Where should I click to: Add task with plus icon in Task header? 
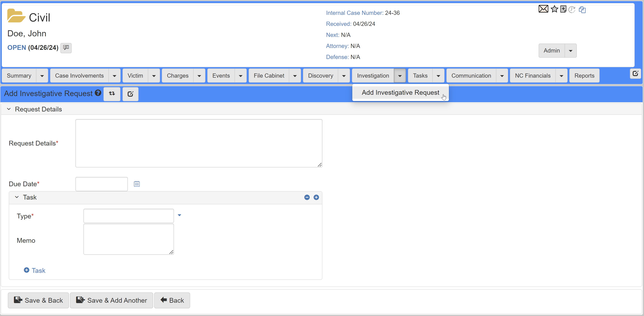click(316, 197)
